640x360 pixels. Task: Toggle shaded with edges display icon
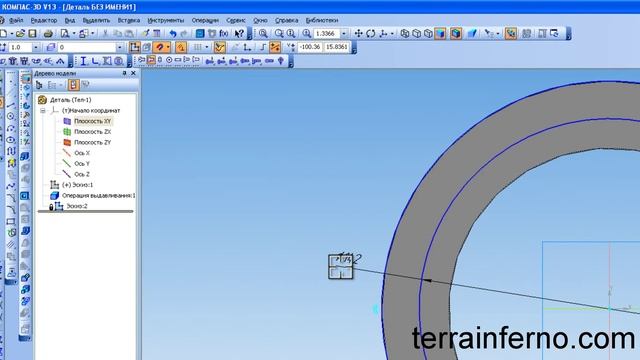coord(456,33)
